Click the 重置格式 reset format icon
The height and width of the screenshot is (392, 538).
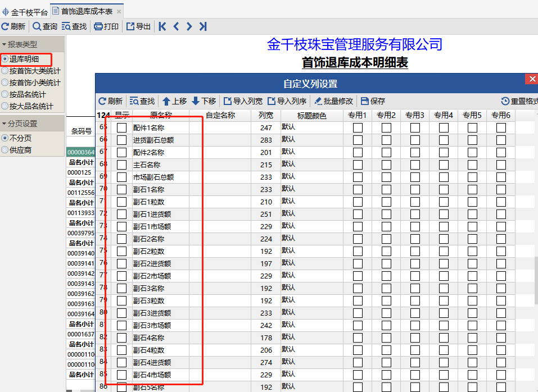(505, 101)
